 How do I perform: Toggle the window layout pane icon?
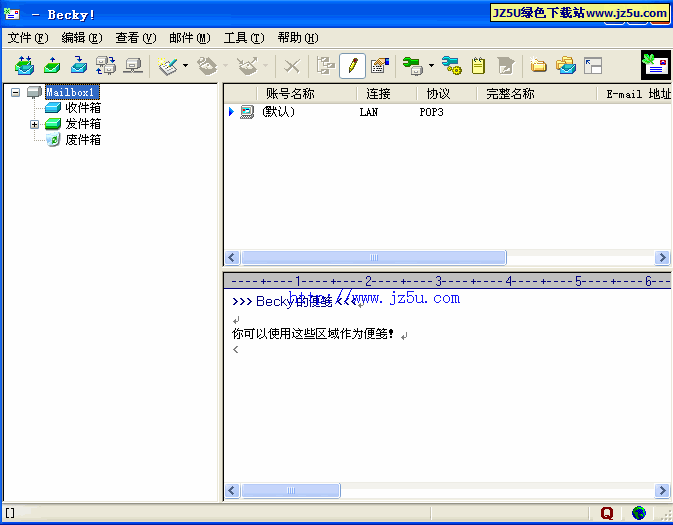pyautogui.click(x=593, y=66)
